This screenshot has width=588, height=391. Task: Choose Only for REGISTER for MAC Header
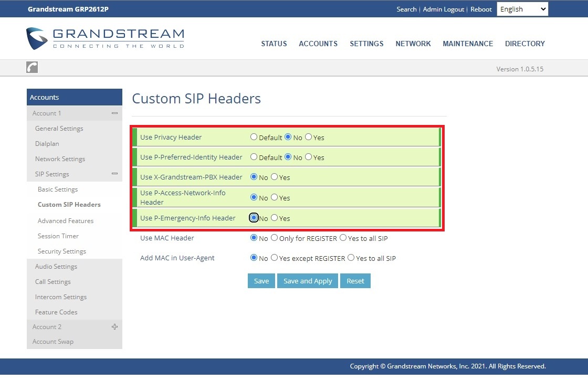click(x=275, y=238)
